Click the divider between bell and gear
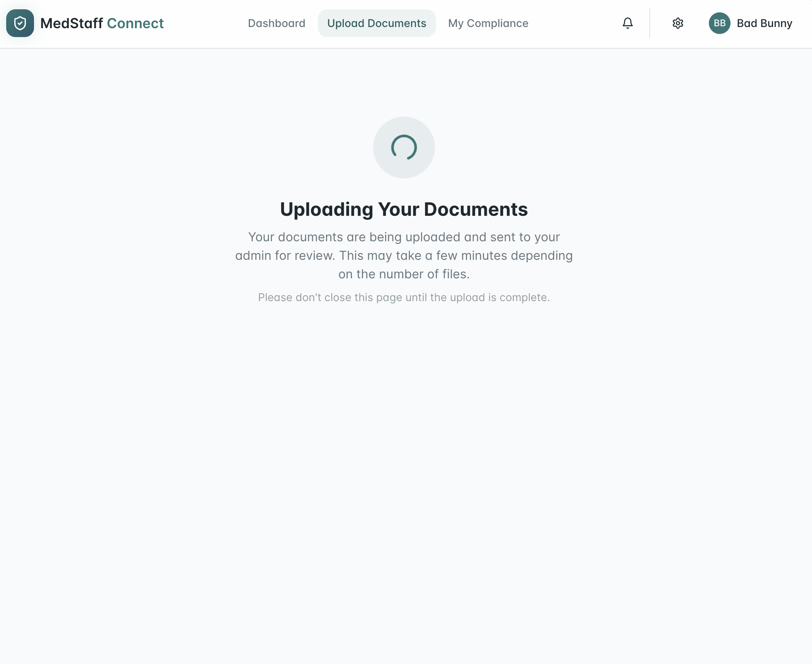Image resolution: width=812 pixels, height=664 pixels. (650, 23)
